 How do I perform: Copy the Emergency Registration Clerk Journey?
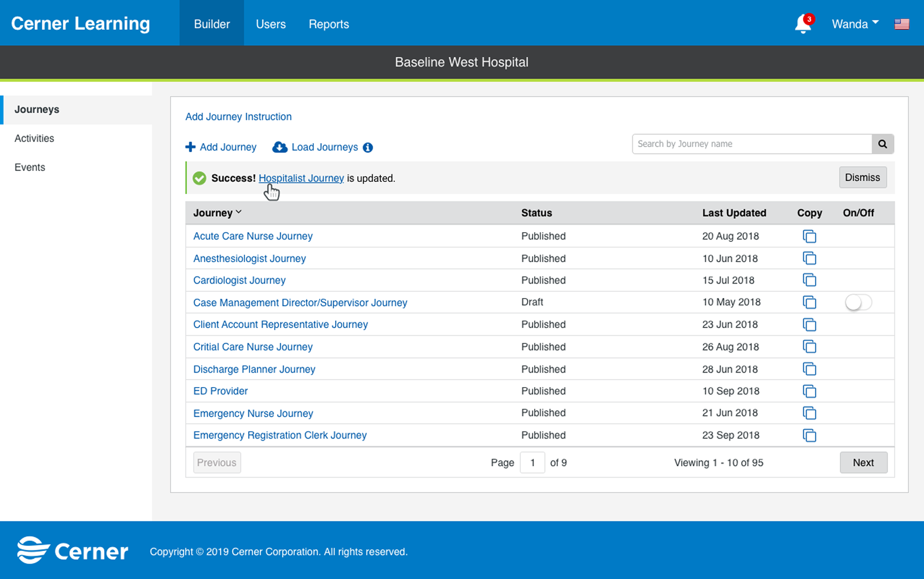pos(809,435)
